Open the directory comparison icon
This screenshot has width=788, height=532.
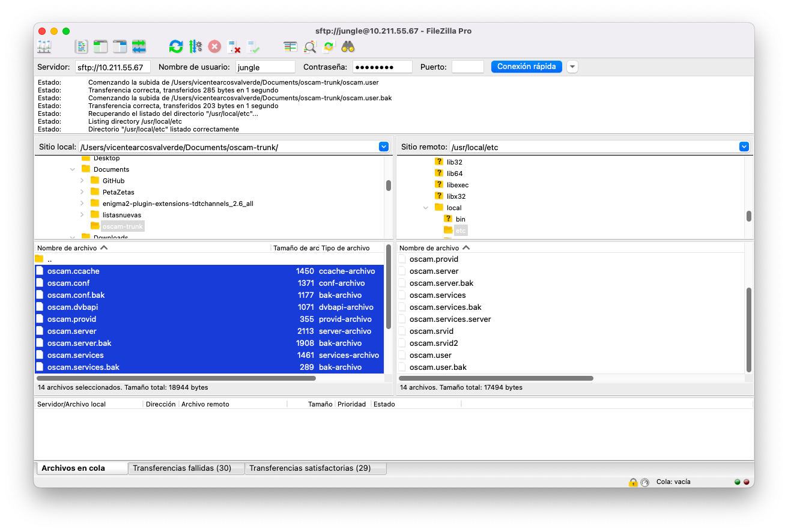coord(291,47)
